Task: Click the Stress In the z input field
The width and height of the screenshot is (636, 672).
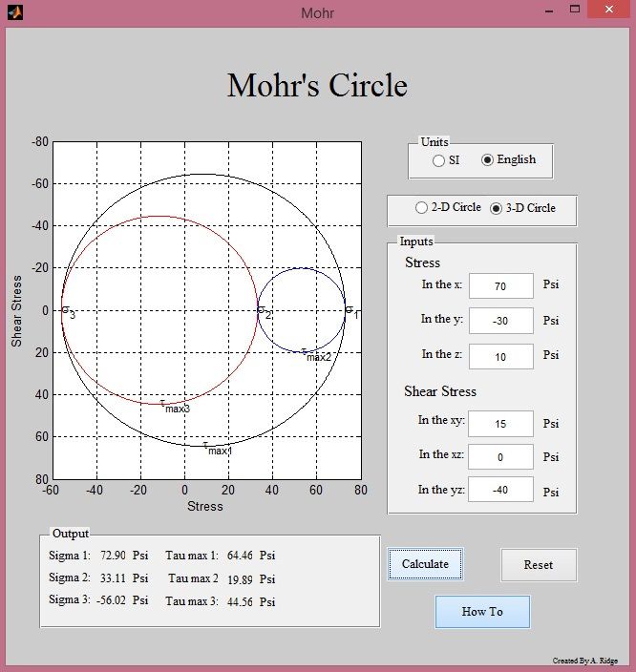Action: [501, 356]
